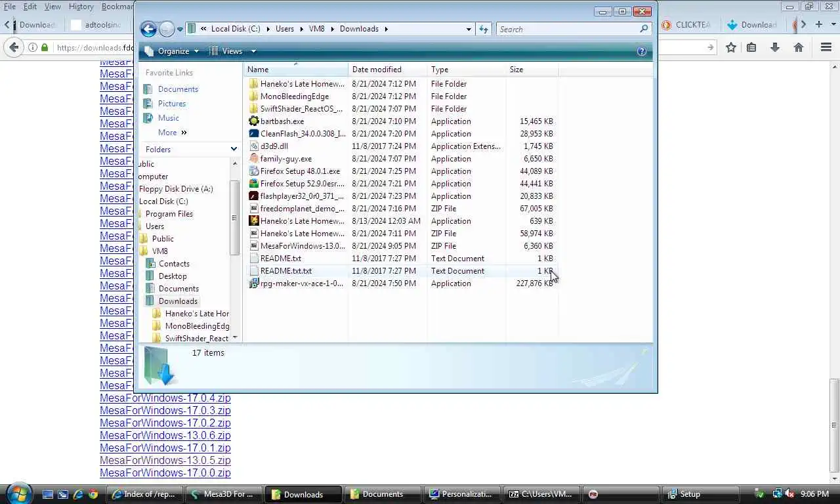Click the magnifier icon in Explorer search box
This screenshot has width=840, height=504.
pyautogui.click(x=644, y=29)
